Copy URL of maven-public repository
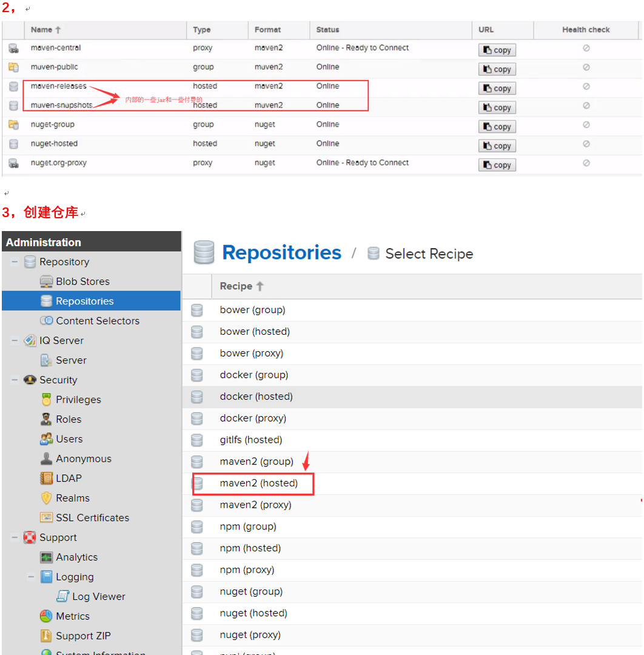The image size is (644, 655). [x=497, y=69]
